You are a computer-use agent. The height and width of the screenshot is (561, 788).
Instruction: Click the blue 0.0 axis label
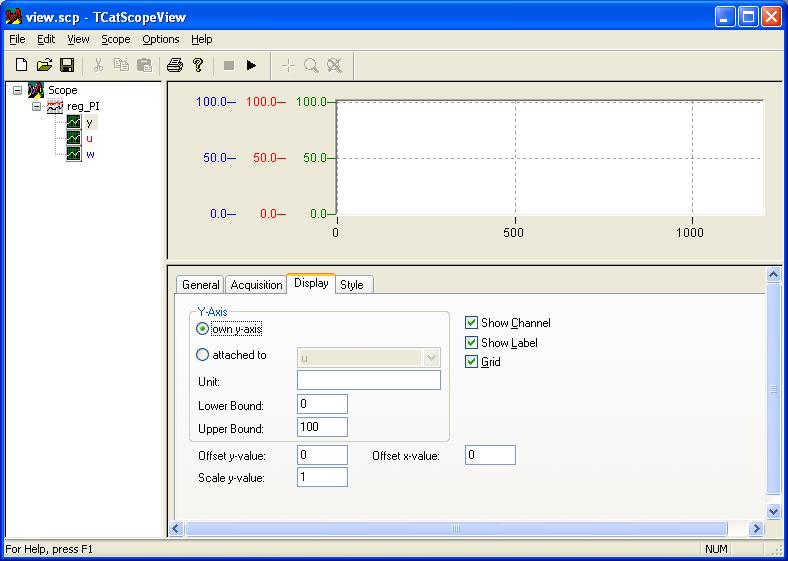tap(219, 214)
